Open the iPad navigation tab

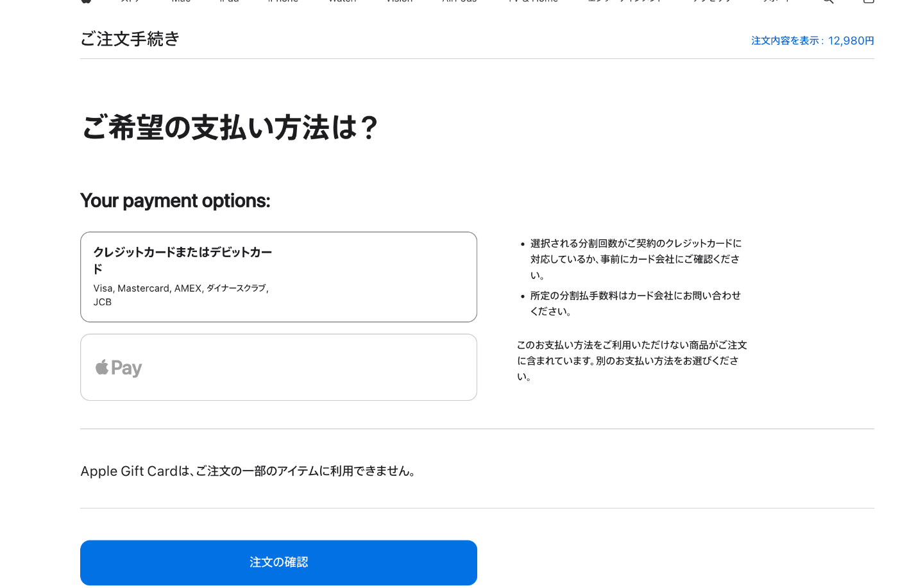[229, 1]
